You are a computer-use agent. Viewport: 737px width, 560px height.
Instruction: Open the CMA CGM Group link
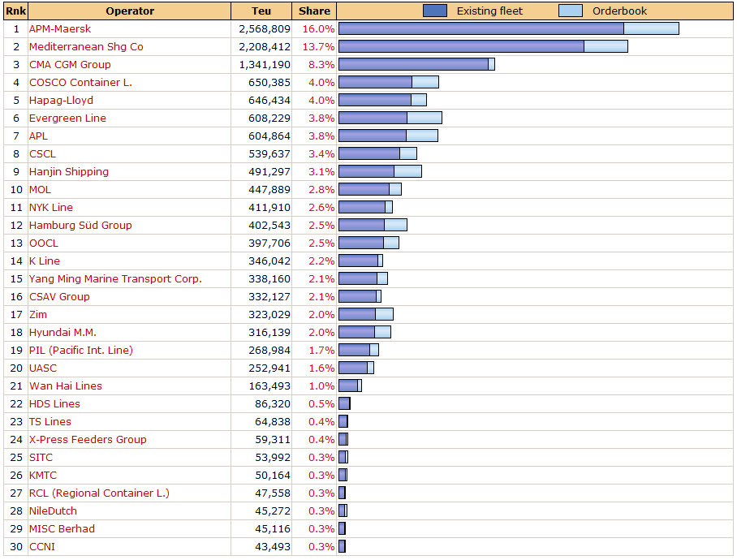click(70, 65)
